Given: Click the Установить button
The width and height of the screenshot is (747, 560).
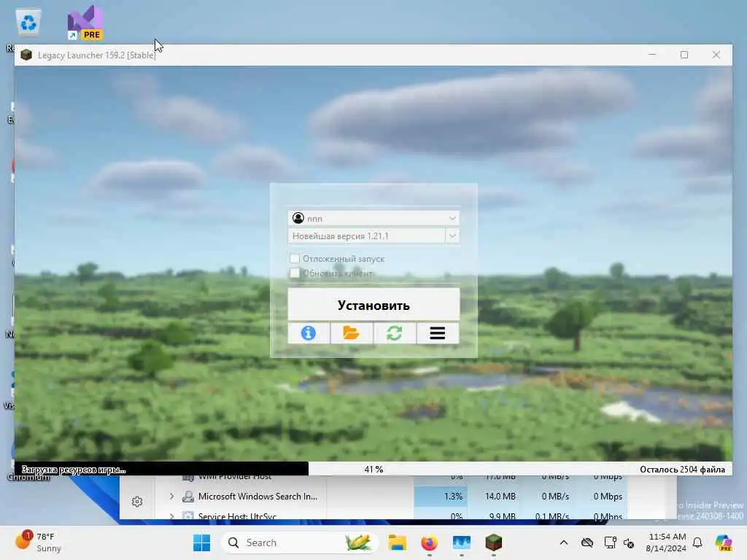Looking at the screenshot, I should pos(373,304).
